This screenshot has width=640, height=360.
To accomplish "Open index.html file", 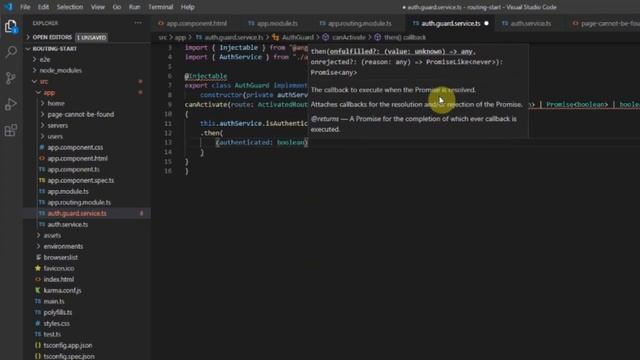I will (59, 280).
